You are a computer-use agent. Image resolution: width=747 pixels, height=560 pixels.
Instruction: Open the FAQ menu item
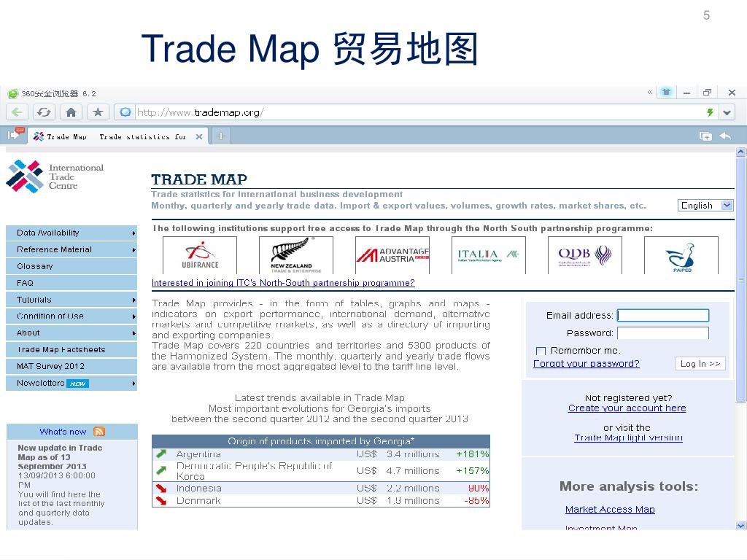71,283
